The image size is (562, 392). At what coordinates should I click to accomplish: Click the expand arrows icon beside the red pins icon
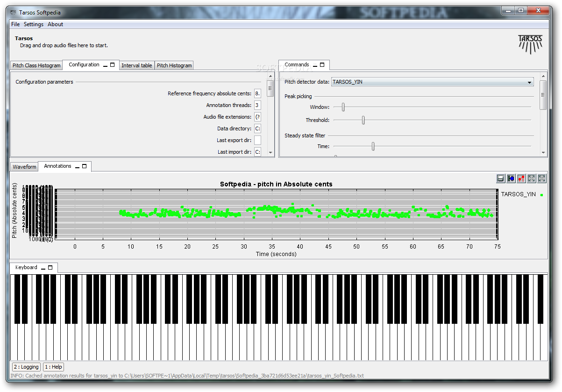tap(532, 178)
